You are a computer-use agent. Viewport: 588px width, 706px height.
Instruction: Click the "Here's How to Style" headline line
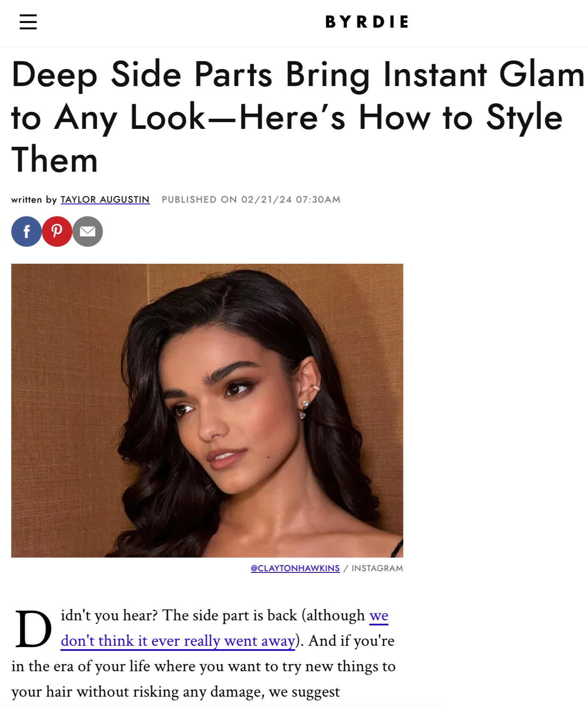[x=401, y=117]
